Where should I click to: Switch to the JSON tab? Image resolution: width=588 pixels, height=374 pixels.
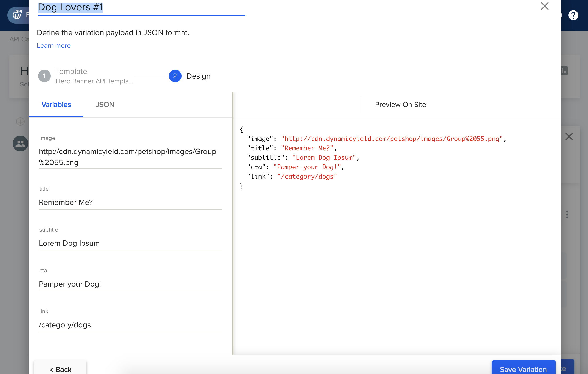tap(105, 104)
